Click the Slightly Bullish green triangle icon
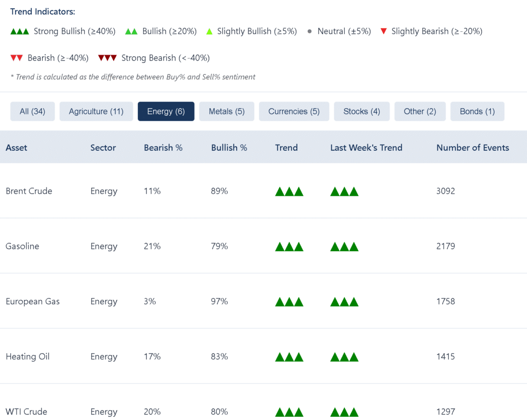527x420 pixels. click(209, 31)
